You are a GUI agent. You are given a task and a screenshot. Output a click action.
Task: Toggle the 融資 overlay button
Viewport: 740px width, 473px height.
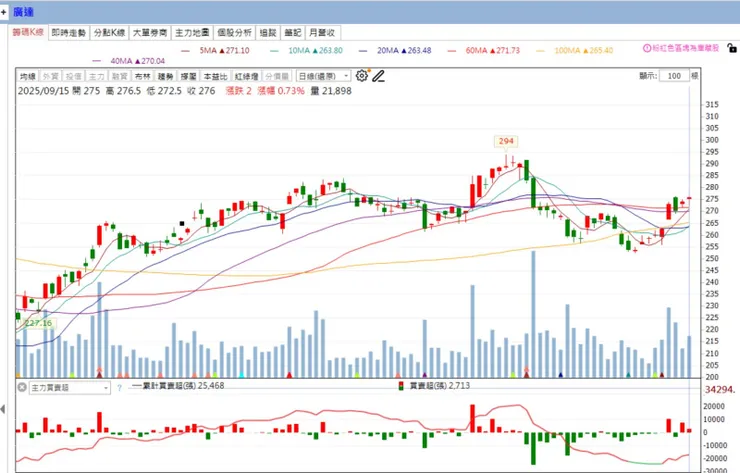(x=119, y=76)
